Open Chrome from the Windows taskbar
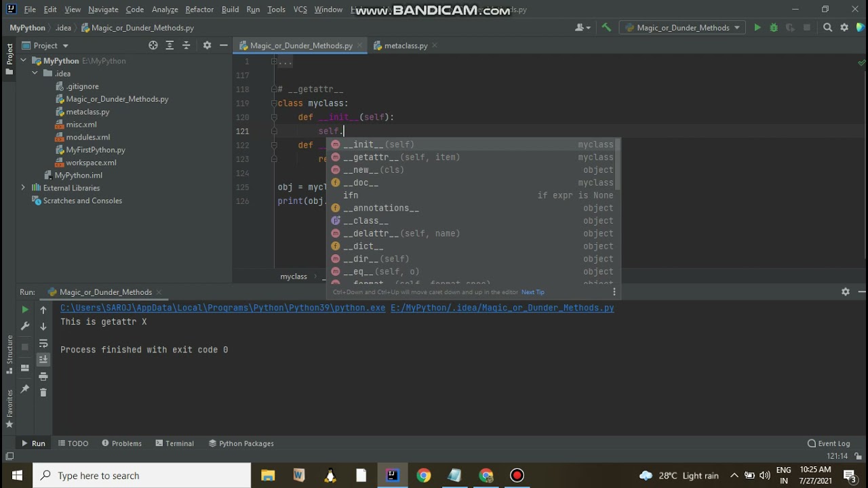 pyautogui.click(x=423, y=475)
